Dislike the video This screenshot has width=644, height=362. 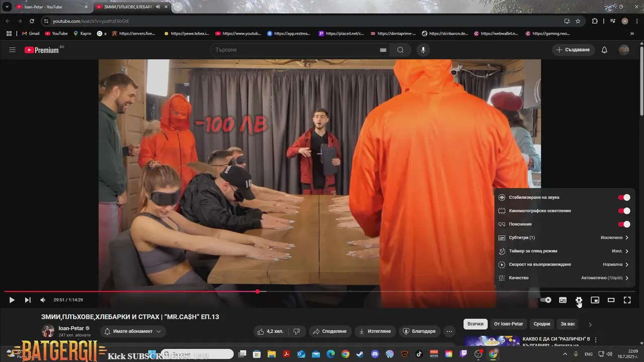[296, 331]
